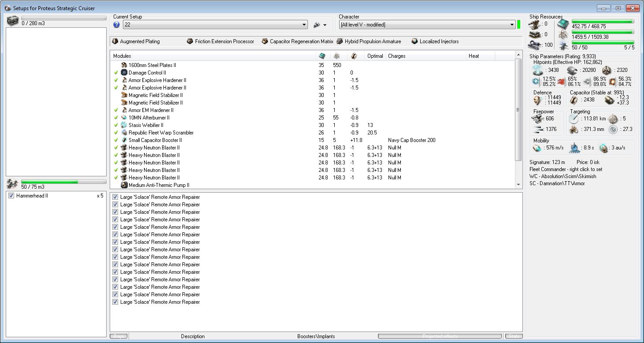Click the green status indicator beside Character dropdown
Image resolution: width=644 pixels, height=343 pixels.
pos(518,24)
